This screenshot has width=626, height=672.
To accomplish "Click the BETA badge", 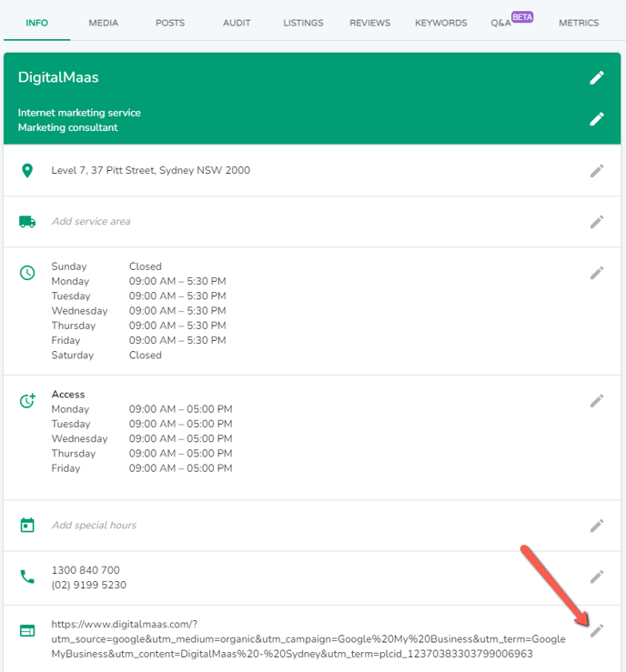I will pyautogui.click(x=522, y=17).
